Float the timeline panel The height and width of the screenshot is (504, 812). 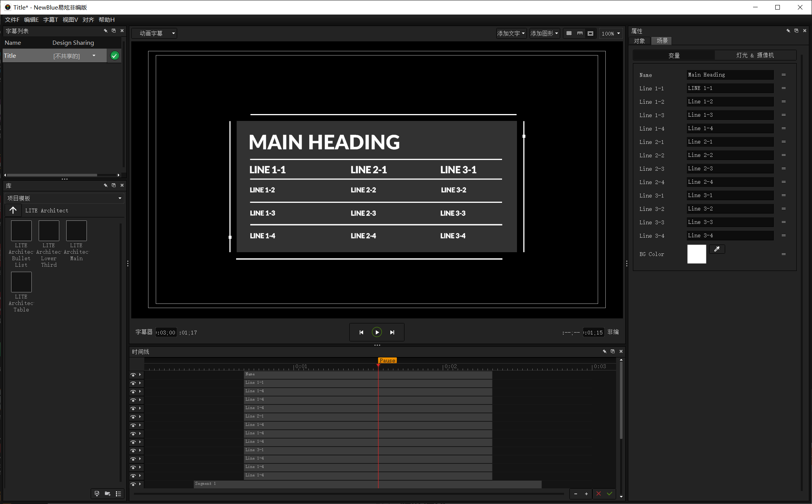(613, 351)
